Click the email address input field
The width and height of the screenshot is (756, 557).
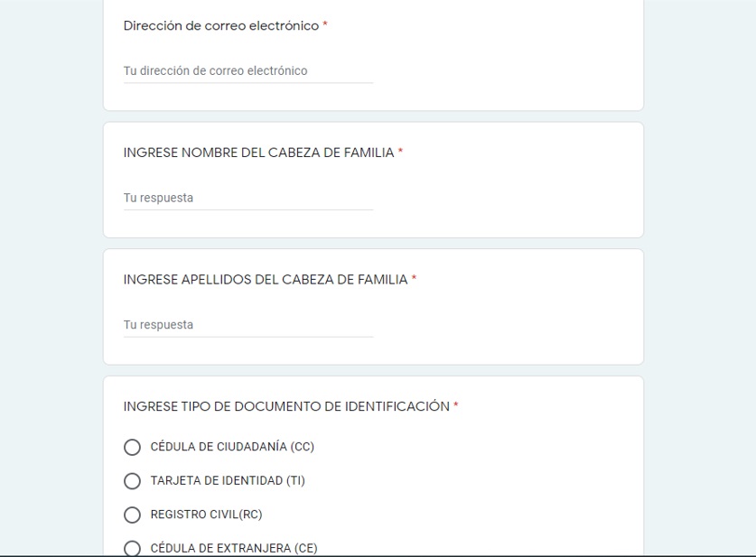click(x=248, y=71)
